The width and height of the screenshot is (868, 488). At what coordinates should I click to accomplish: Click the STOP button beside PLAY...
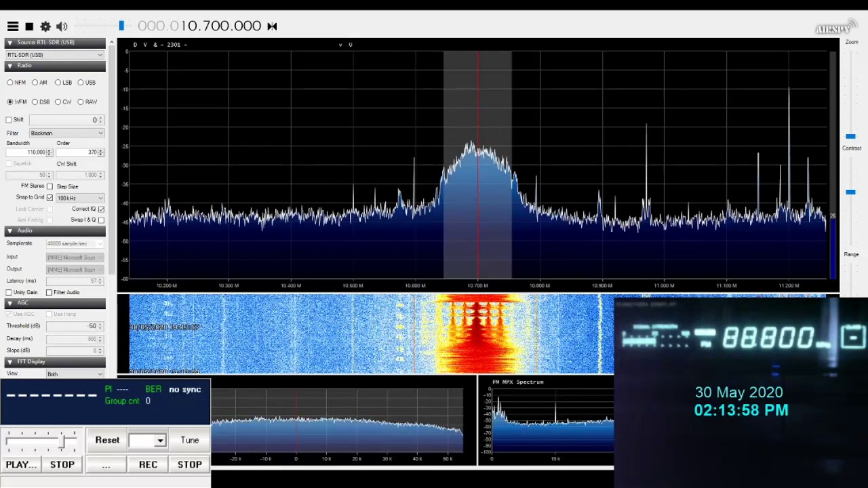(x=62, y=464)
